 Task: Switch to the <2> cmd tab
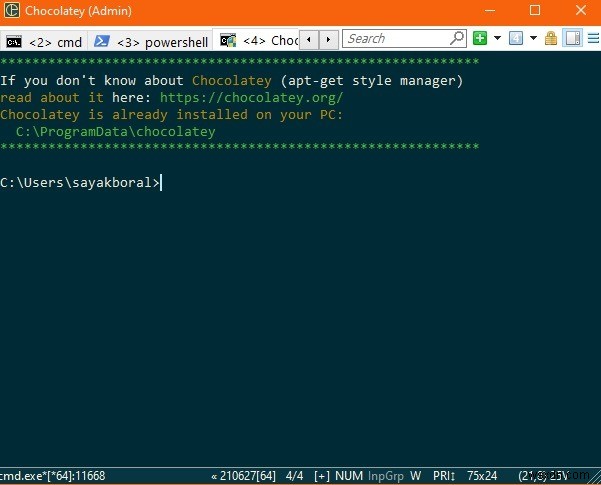[x=44, y=41]
